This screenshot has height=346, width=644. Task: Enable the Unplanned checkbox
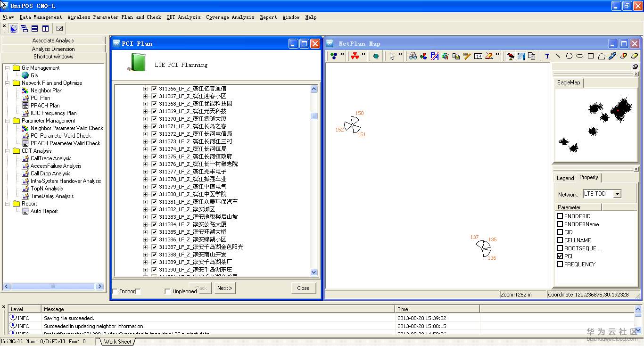[x=167, y=291]
